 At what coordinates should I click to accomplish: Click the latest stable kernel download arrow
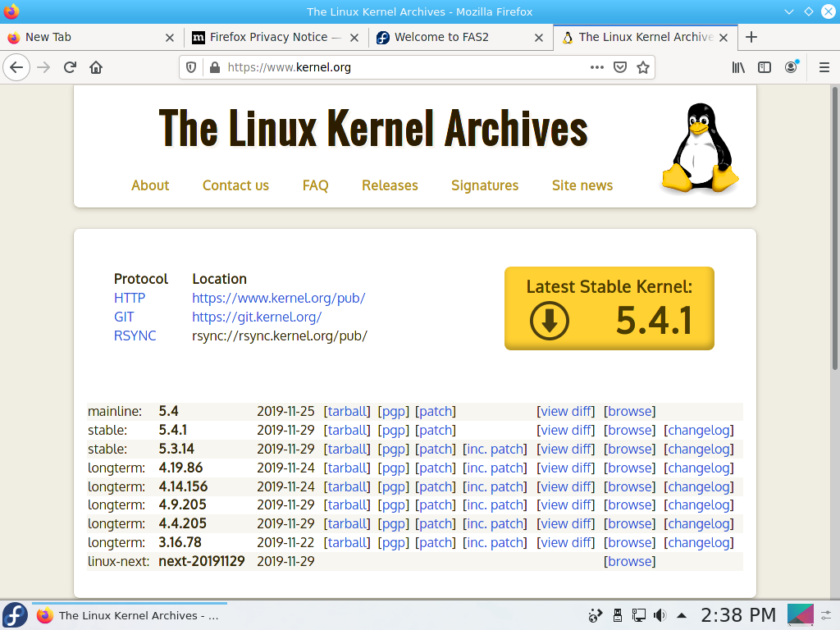(549, 321)
